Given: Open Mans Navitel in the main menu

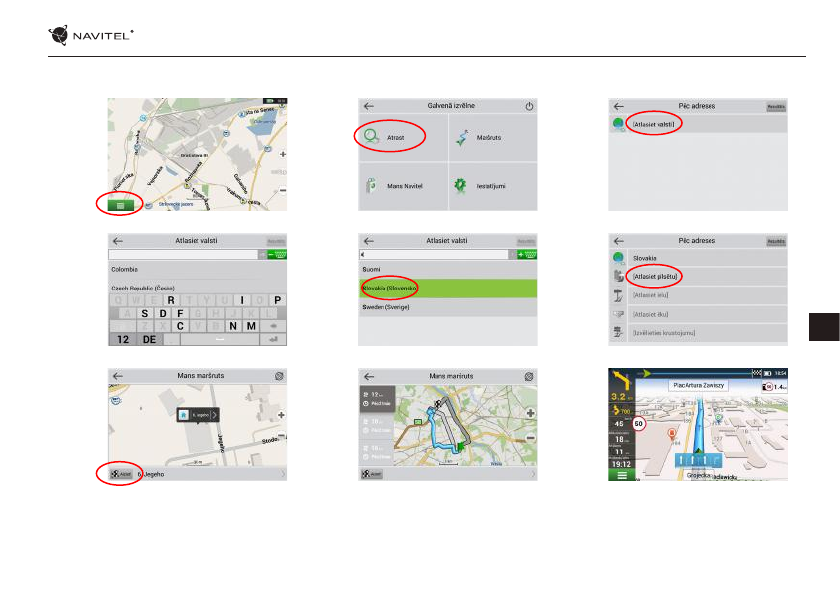Looking at the screenshot, I should point(403,186).
